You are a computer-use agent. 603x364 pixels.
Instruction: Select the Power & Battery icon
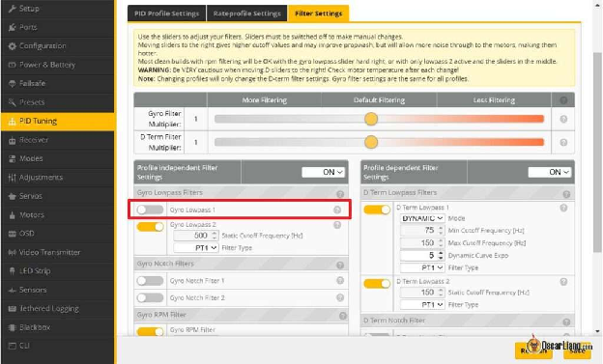12,65
